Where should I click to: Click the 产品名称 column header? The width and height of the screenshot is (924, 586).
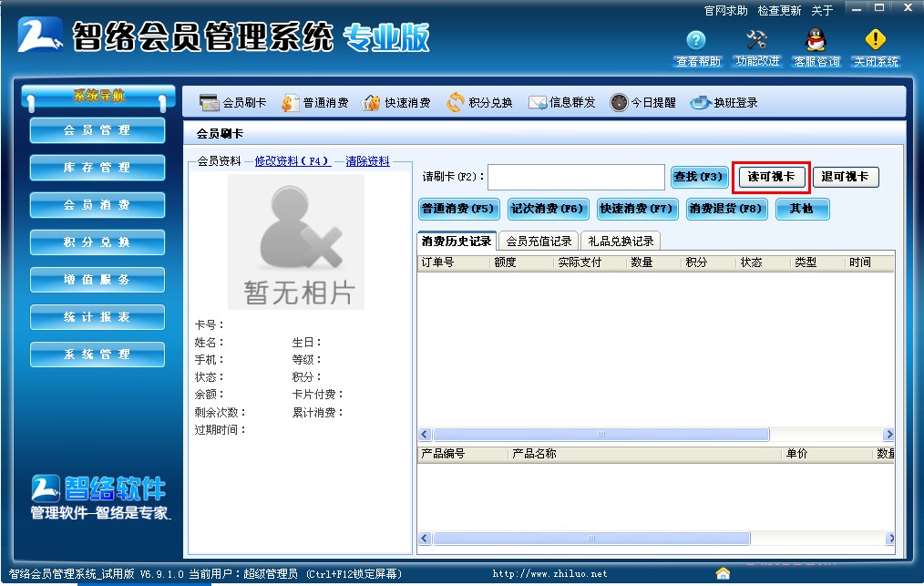coord(645,454)
